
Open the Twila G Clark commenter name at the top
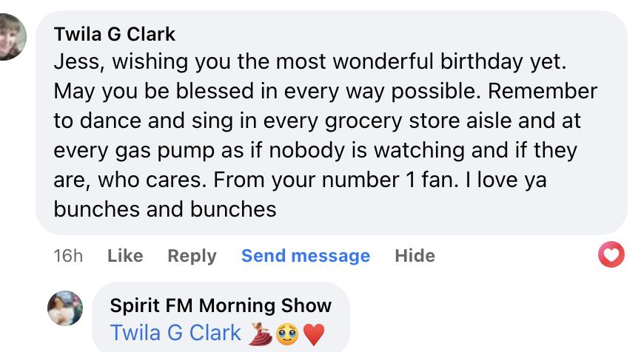[115, 34]
